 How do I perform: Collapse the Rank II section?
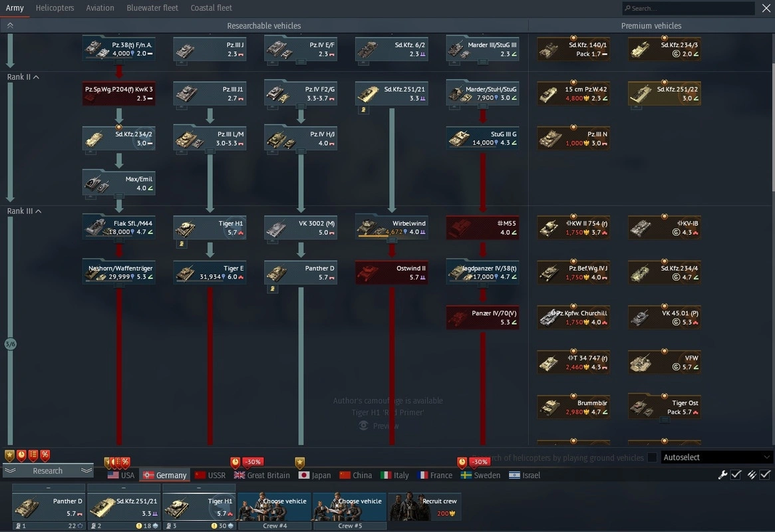tap(36, 77)
